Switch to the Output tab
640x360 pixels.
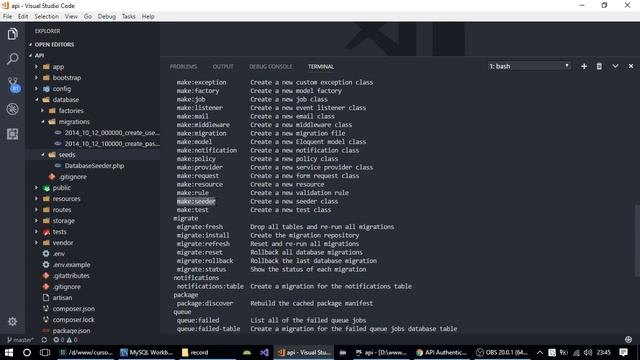(223, 67)
